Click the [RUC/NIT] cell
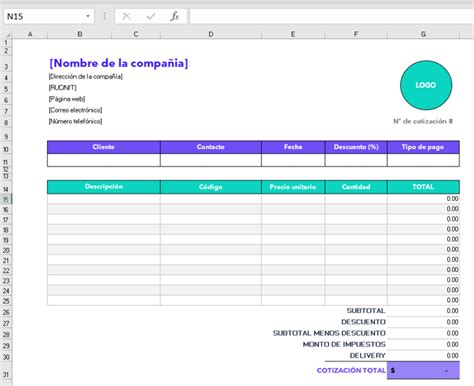The image size is (474, 386). coord(63,88)
